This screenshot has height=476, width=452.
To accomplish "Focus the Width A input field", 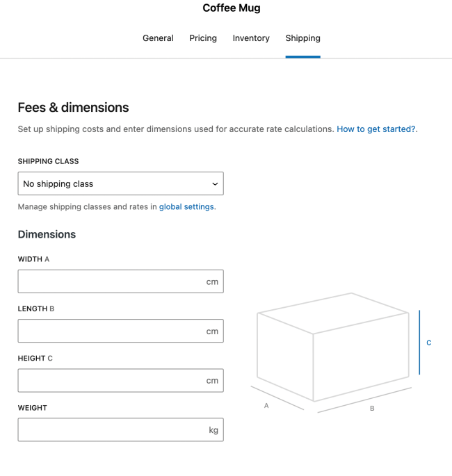I will pos(111,281).
